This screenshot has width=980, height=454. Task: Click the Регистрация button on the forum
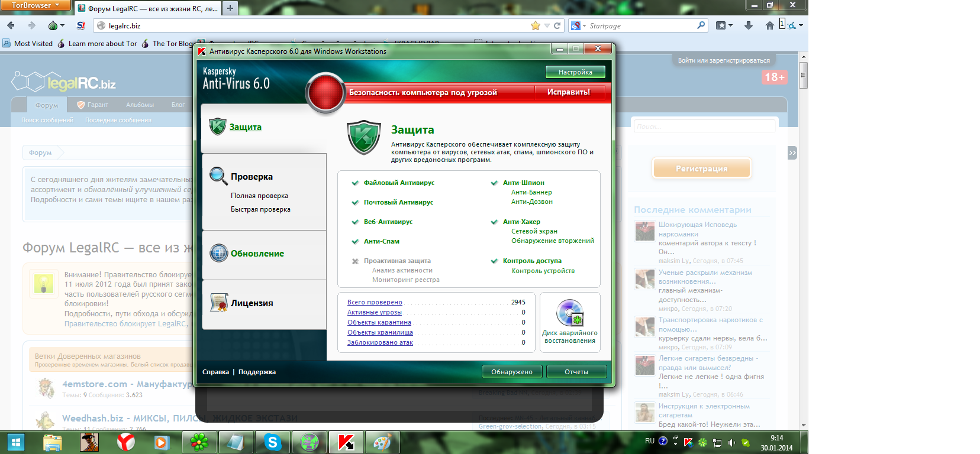[x=702, y=168]
